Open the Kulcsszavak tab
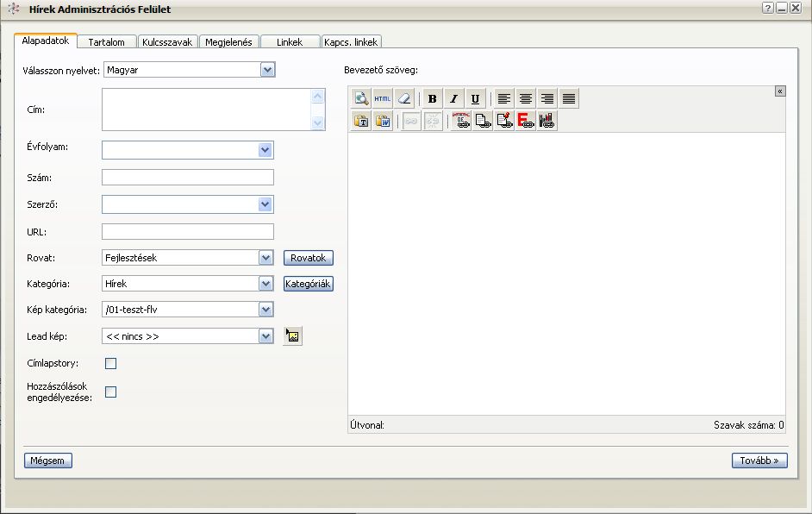Image resolution: width=812 pixels, height=514 pixels. tap(167, 41)
